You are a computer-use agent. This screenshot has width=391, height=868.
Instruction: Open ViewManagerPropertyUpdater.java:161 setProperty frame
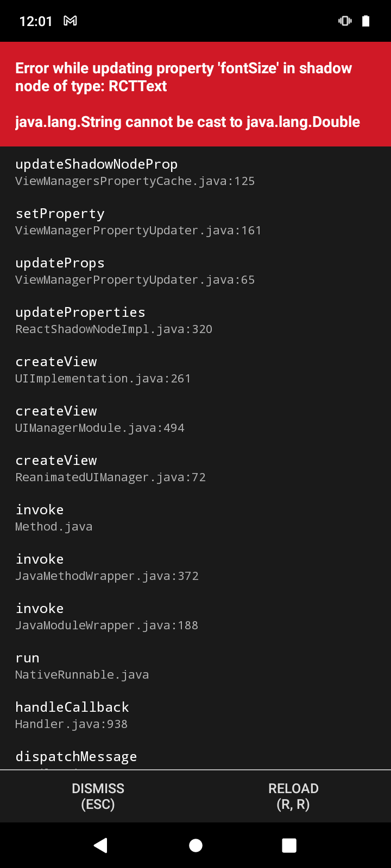138,221
